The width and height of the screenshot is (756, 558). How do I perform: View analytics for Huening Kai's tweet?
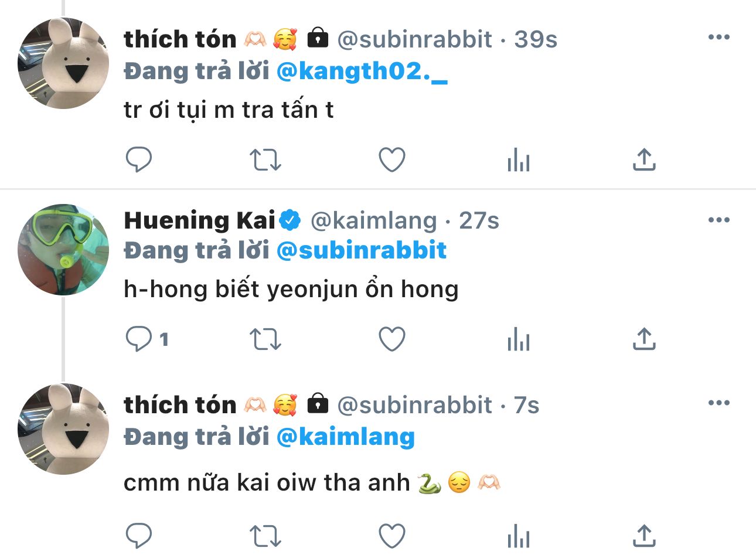point(519,339)
